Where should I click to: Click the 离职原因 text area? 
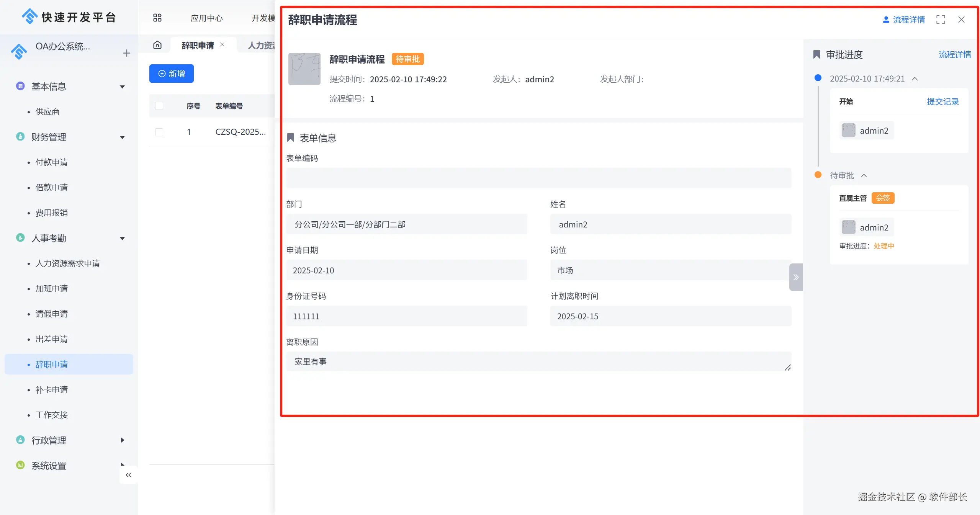coord(538,361)
